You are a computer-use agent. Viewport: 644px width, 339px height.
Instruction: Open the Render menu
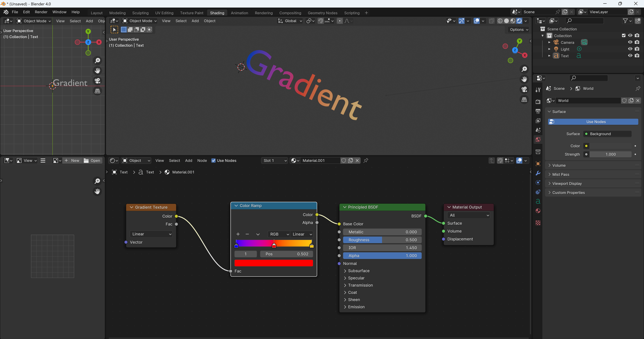pyautogui.click(x=41, y=12)
